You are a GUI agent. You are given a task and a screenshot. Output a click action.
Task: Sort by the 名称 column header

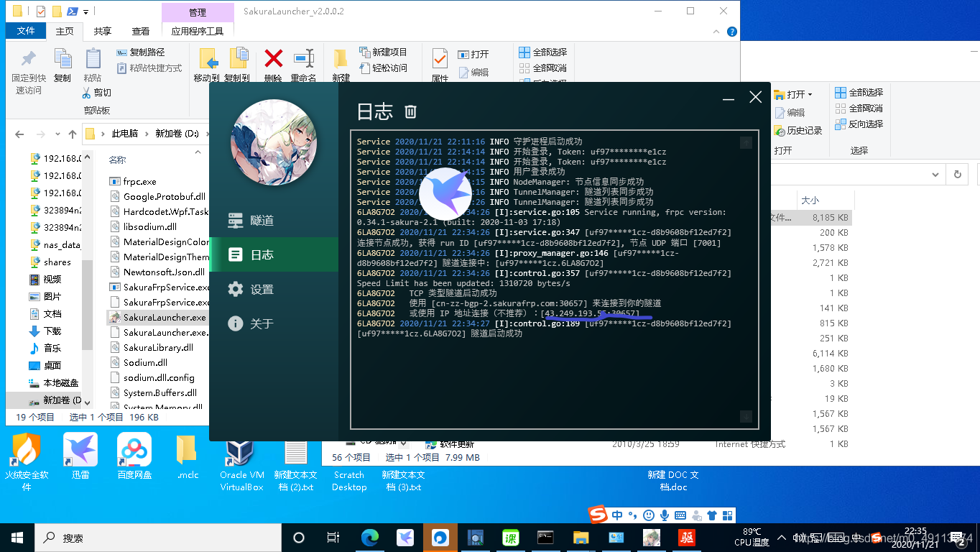(x=117, y=160)
